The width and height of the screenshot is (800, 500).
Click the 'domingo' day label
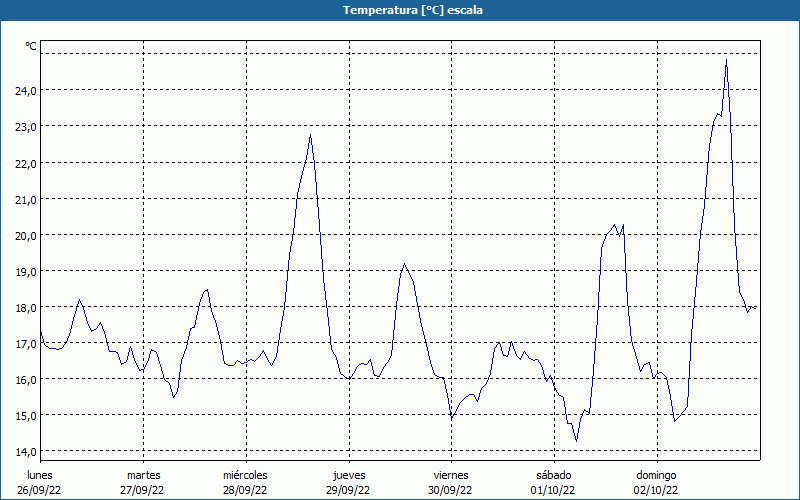pyautogui.click(x=656, y=476)
